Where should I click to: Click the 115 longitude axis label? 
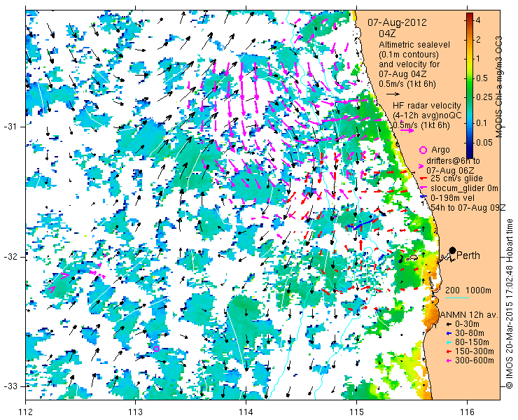coord(356,412)
